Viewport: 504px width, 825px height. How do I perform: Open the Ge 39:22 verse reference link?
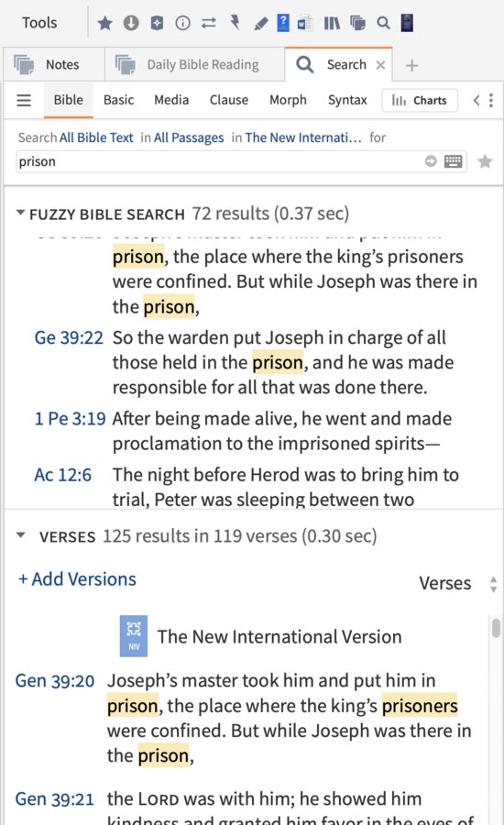(69, 337)
